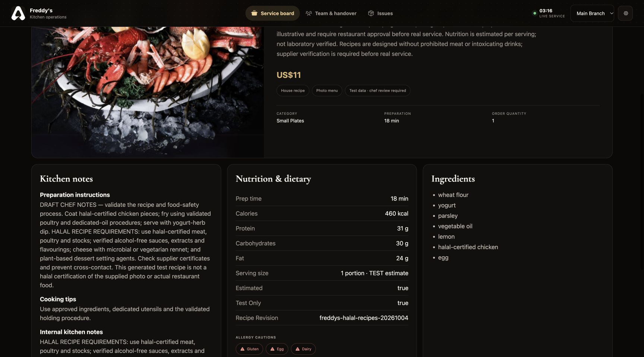644x357 pixels.
Task: Click the wheat flour ingredient
Action: tap(453, 195)
